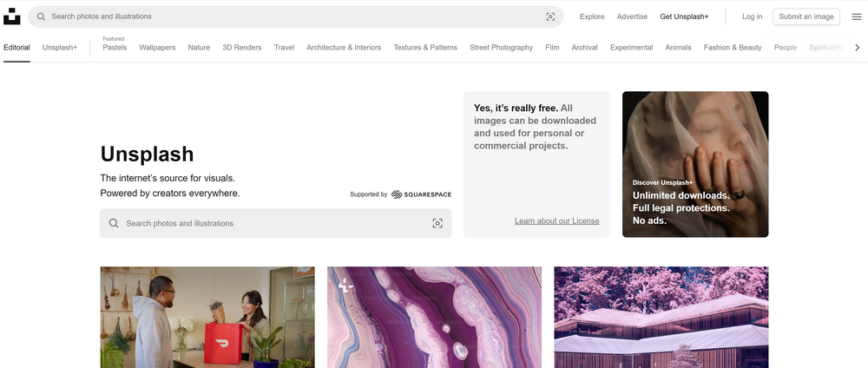Click the Squarespace sponsor logo
This screenshot has height=368, width=868.
pos(421,194)
